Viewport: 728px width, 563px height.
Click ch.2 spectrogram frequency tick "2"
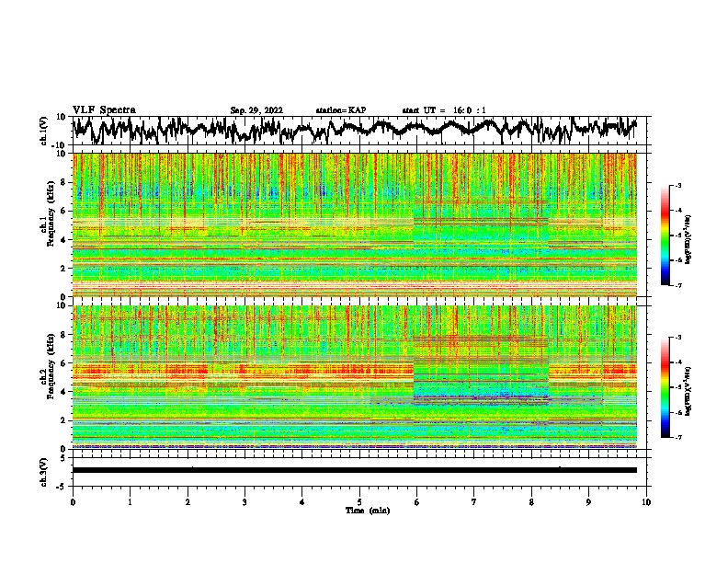point(63,420)
